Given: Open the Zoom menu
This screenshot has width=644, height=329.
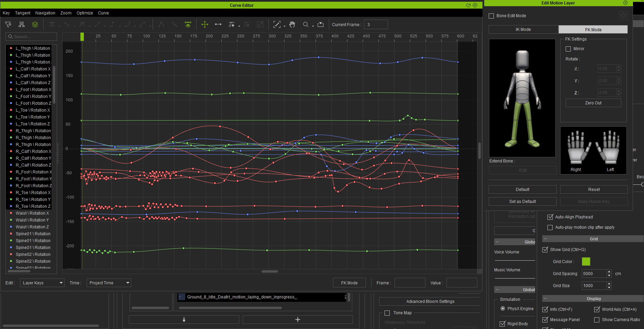Looking at the screenshot, I should tap(66, 13).
